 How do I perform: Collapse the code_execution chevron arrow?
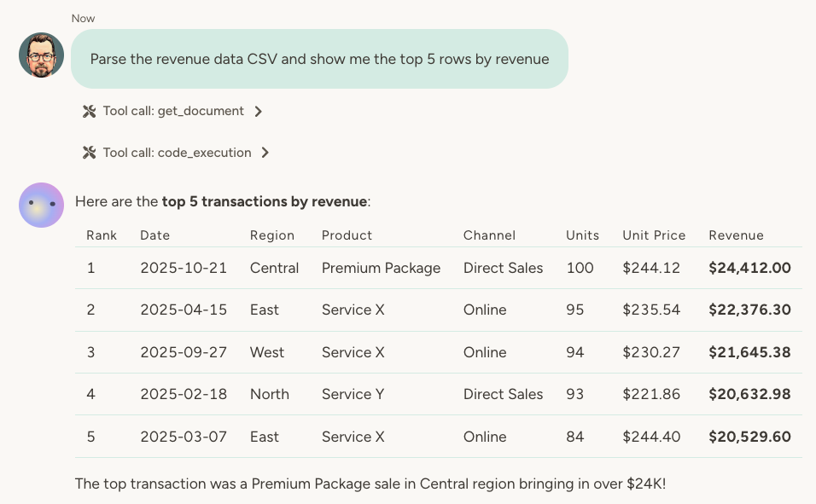pyautogui.click(x=265, y=153)
